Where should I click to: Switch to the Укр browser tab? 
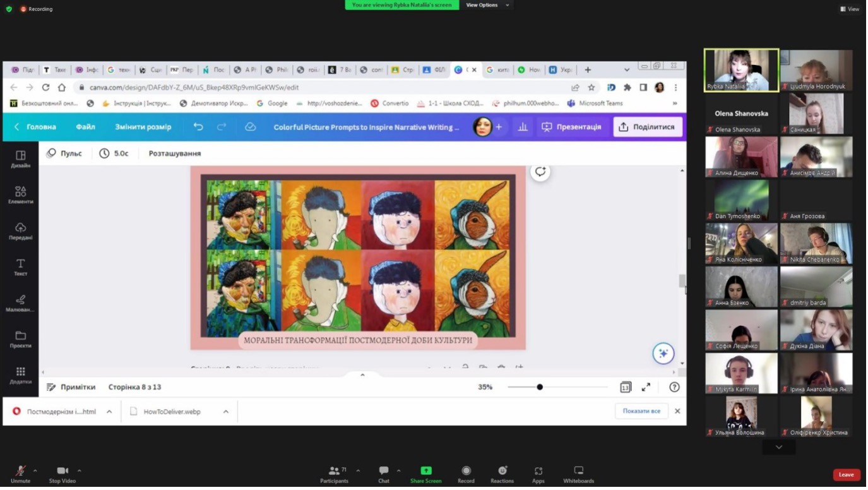click(560, 70)
